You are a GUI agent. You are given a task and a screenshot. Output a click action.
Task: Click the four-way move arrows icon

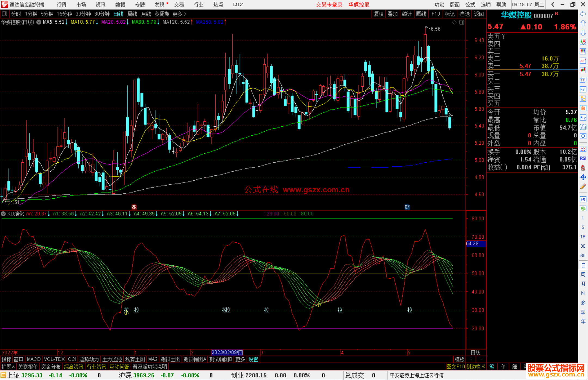583,177
